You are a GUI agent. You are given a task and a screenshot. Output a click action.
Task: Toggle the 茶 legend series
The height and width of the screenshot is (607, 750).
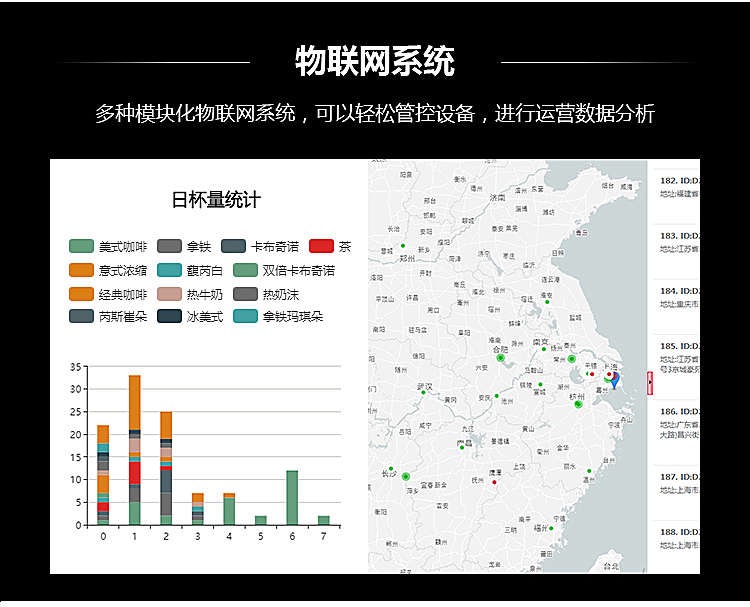point(330,246)
